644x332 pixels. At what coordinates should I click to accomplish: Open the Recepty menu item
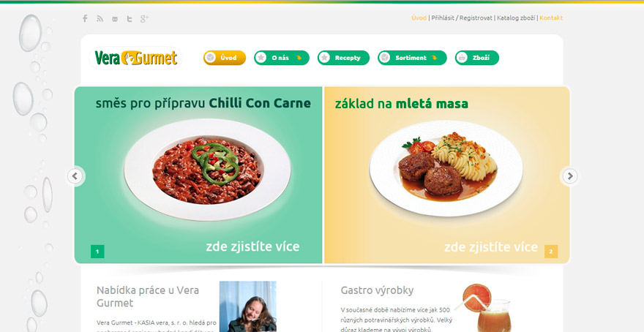(x=343, y=58)
